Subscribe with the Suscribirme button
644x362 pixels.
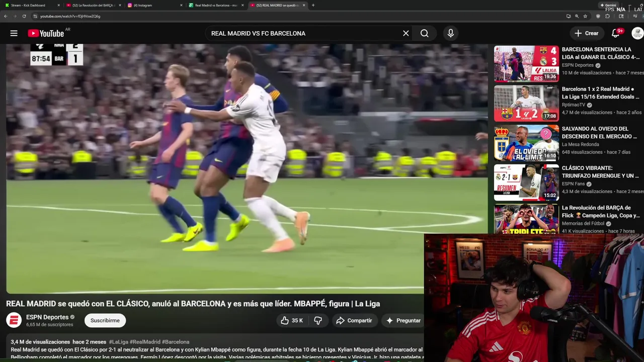point(105,320)
